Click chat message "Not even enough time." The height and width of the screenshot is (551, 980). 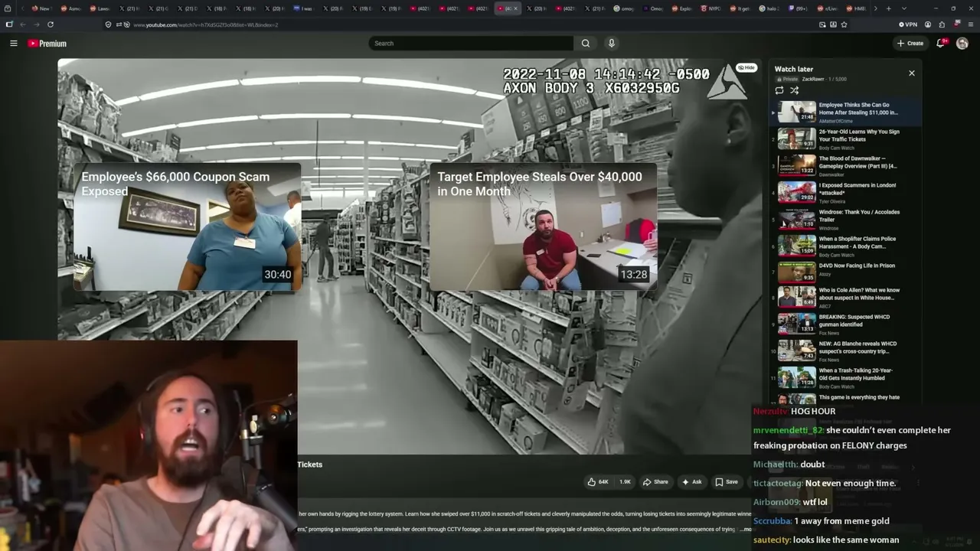pyautogui.click(x=851, y=484)
